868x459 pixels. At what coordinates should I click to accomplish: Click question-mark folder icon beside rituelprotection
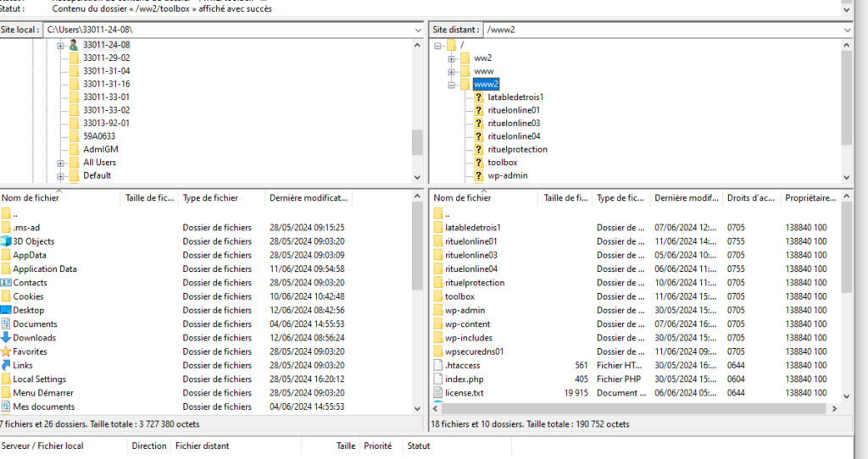tap(479, 149)
